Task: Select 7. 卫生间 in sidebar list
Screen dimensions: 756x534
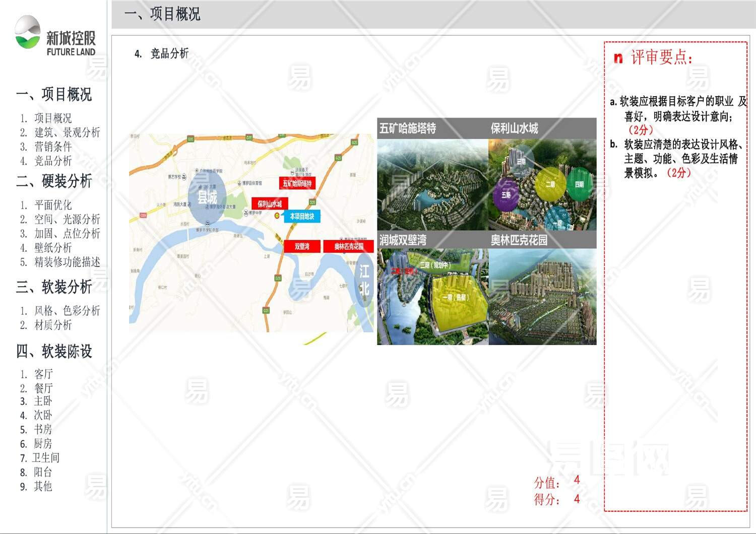Action: click(x=40, y=457)
